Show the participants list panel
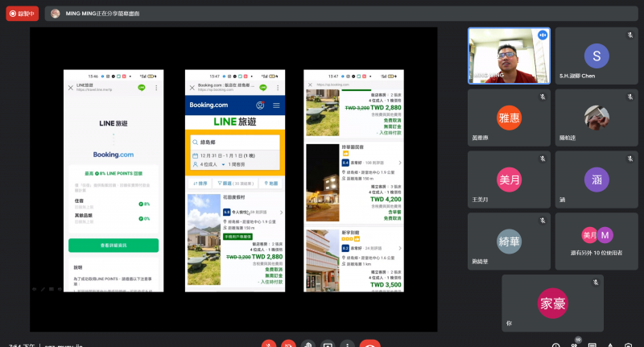This screenshot has width=644, height=347. [574, 345]
